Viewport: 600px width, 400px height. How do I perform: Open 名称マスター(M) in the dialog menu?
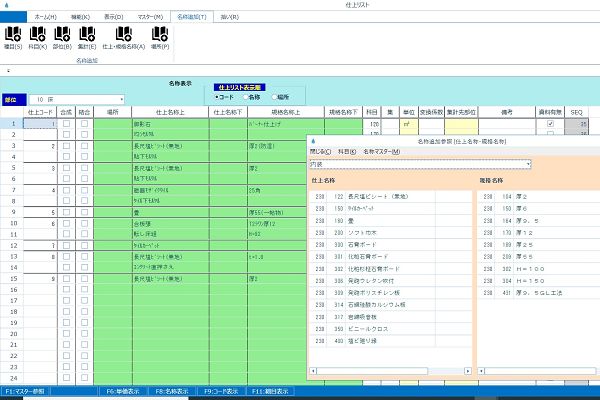tap(382, 152)
